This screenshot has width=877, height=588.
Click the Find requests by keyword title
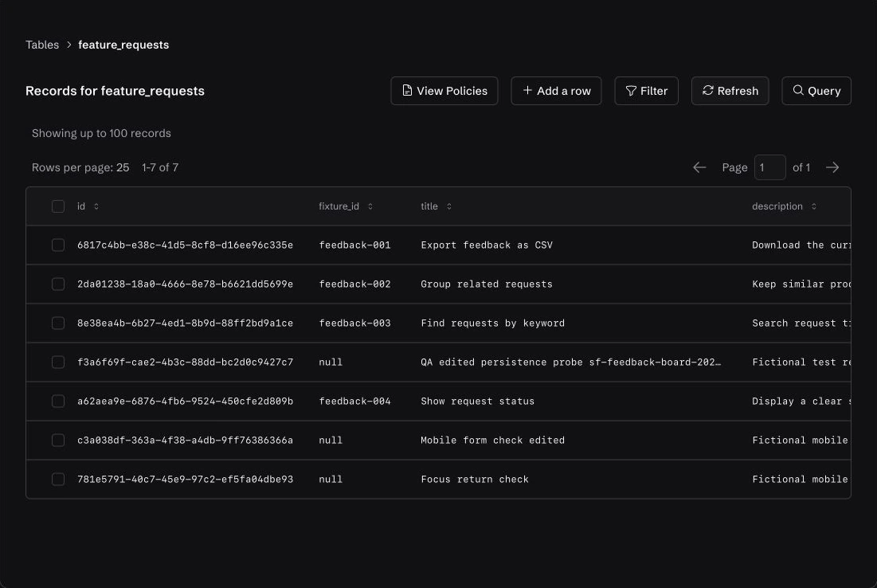pos(493,323)
